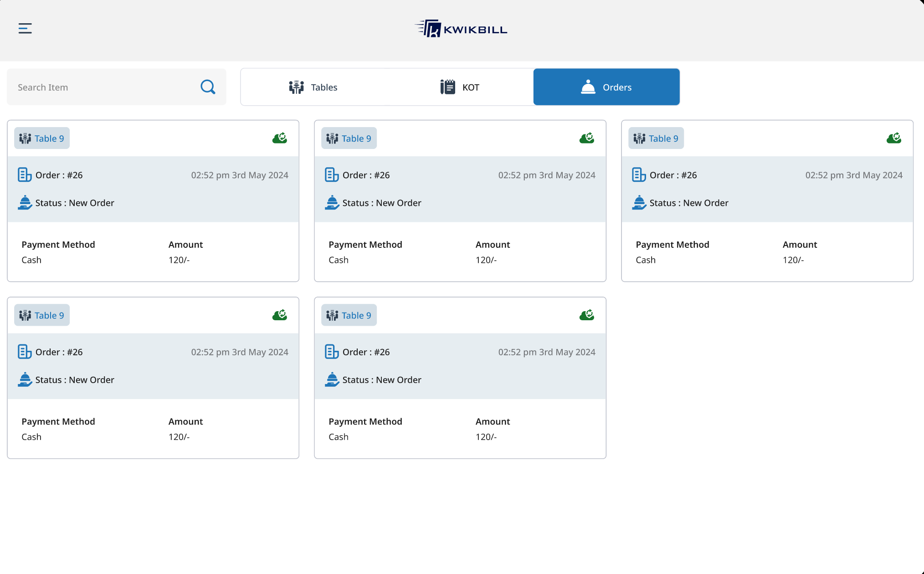Click the KOT tab's notepad icon

447,87
